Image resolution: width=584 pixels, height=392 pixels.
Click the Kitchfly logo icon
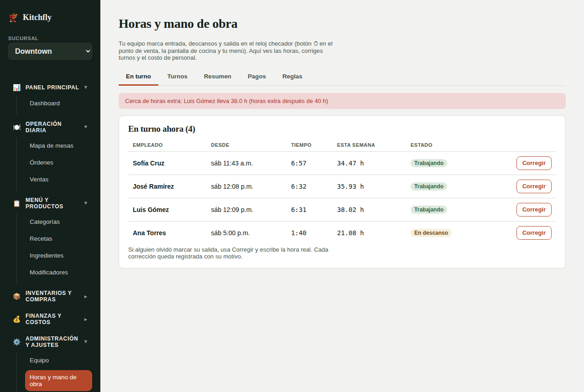click(13, 18)
